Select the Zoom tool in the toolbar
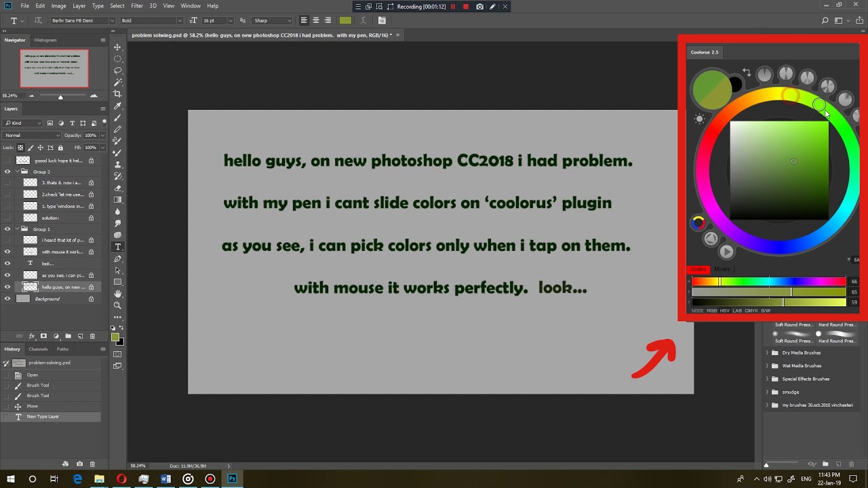Image resolution: width=868 pixels, height=488 pixels. pos(117,306)
